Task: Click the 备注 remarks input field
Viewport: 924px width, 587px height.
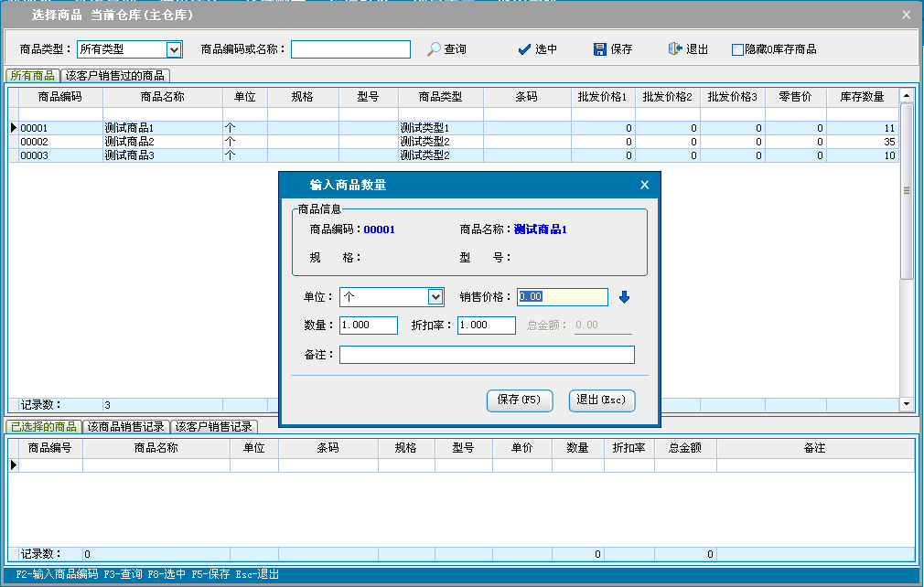Action: click(486, 355)
